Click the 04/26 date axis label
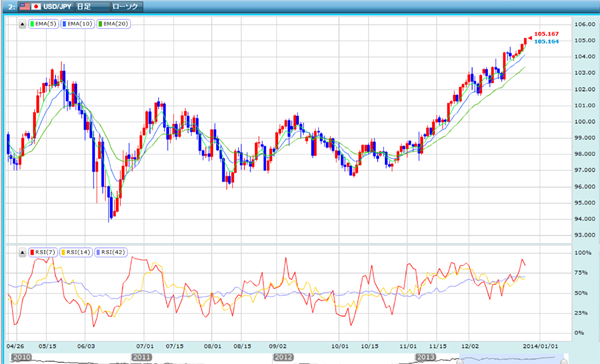This screenshot has height=364, width=600. click(15, 346)
